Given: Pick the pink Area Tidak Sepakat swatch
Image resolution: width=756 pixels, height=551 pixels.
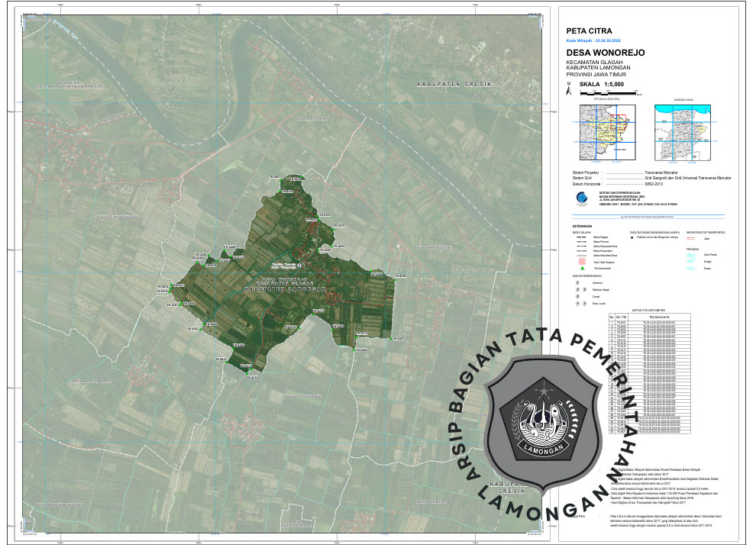Looking at the screenshot, I should (582, 261).
